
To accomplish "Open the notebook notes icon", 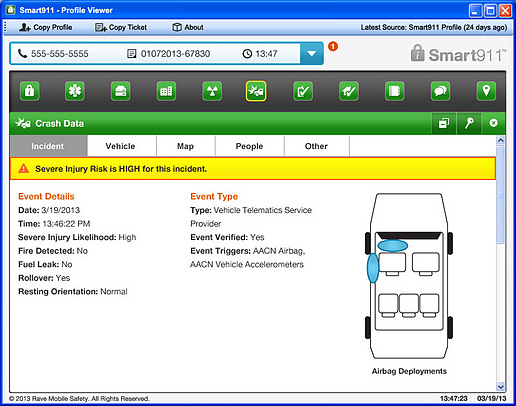I will click(395, 91).
